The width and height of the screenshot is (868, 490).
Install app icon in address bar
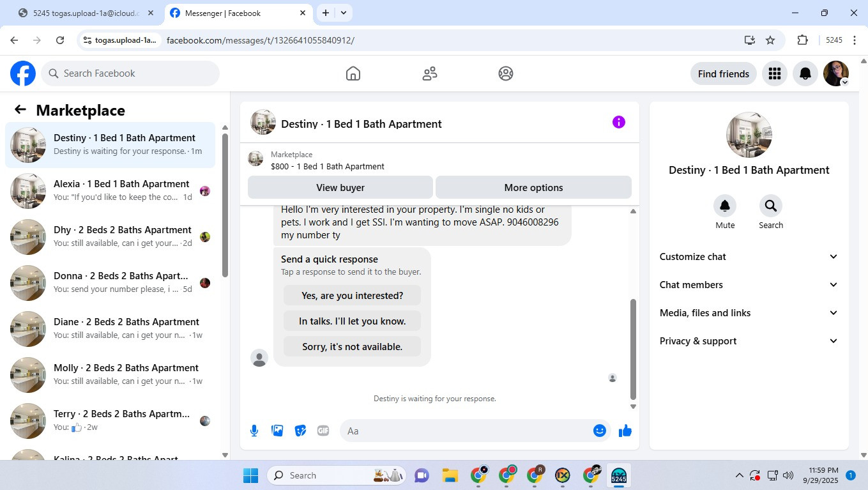tap(750, 40)
